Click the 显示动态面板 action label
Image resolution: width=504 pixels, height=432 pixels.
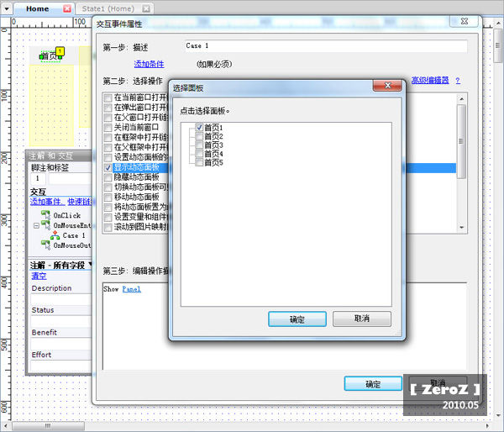point(137,167)
